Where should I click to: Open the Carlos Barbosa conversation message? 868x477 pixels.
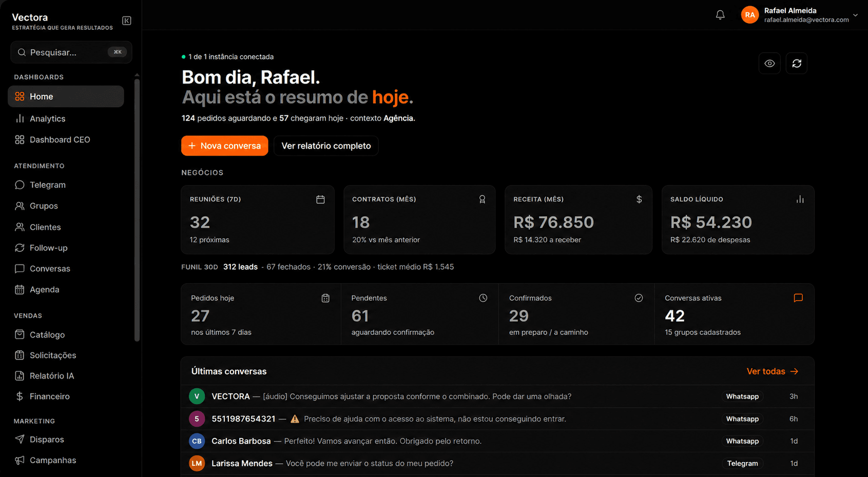tap(382, 441)
